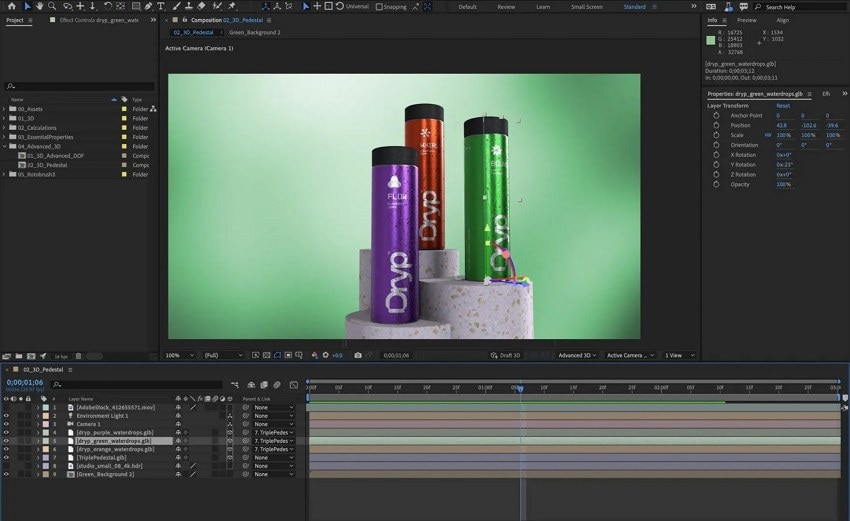Open the Active Camera view dropdown

(x=630, y=355)
